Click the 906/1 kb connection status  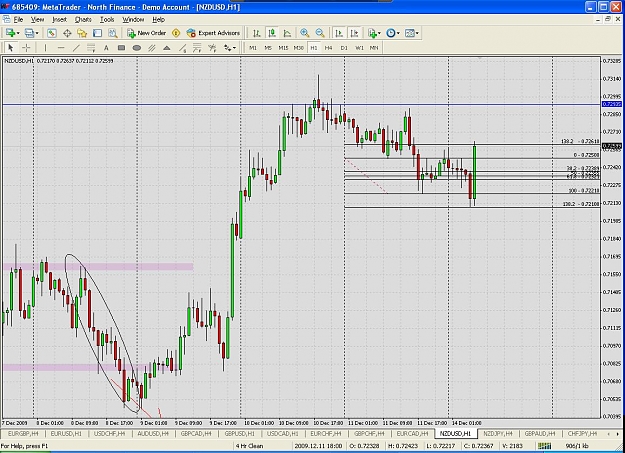[x=578, y=446]
